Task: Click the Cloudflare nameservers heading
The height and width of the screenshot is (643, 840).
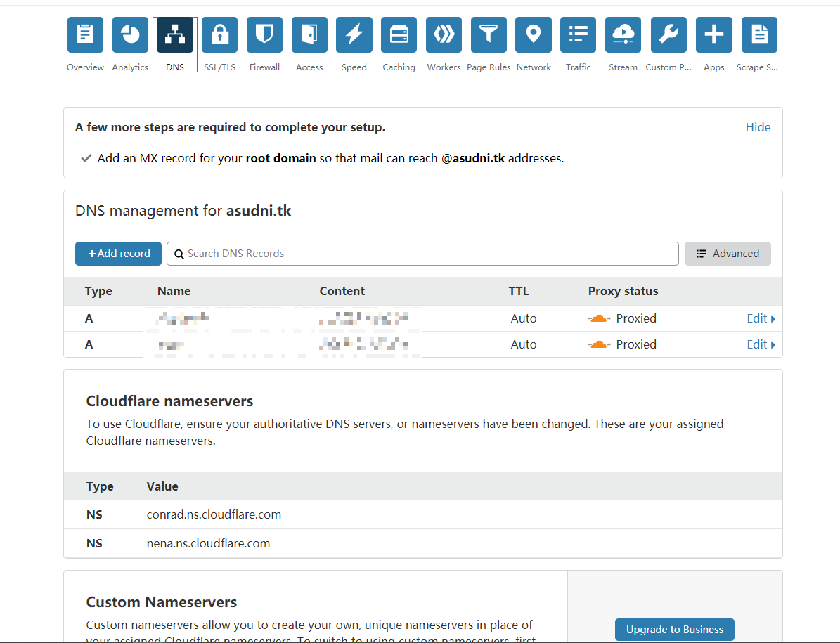Action: coord(170,401)
